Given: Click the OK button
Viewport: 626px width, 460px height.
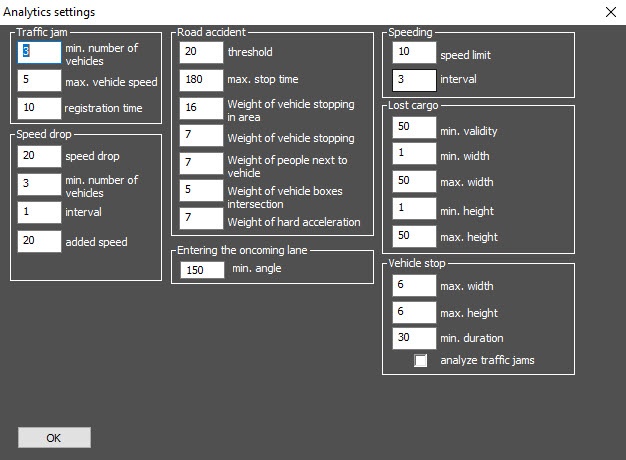Looking at the screenshot, I should click(x=54, y=438).
